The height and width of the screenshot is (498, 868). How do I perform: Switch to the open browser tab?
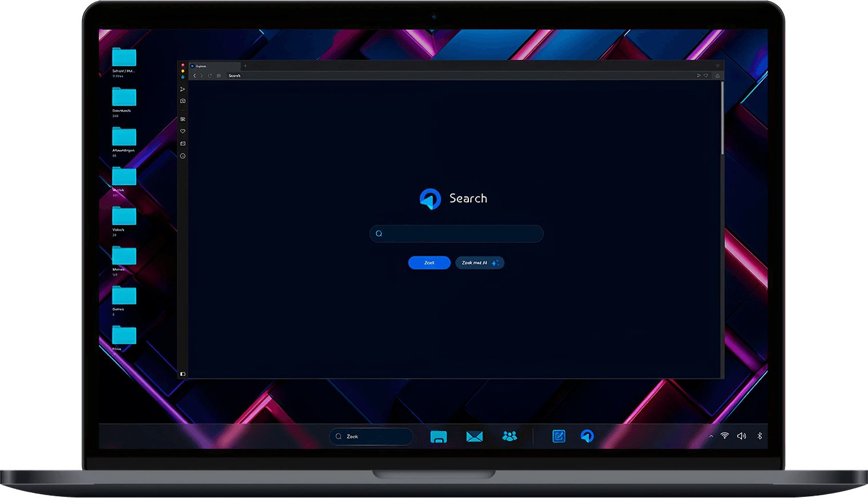[x=215, y=66]
